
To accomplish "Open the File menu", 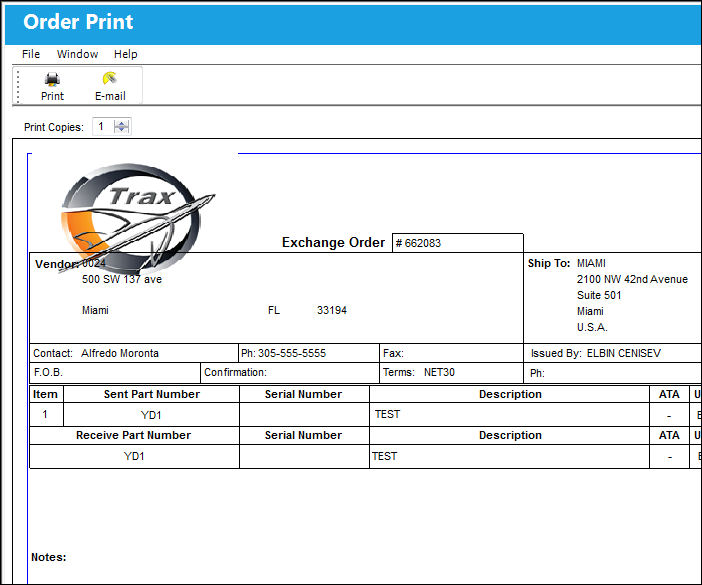I will click(31, 54).
